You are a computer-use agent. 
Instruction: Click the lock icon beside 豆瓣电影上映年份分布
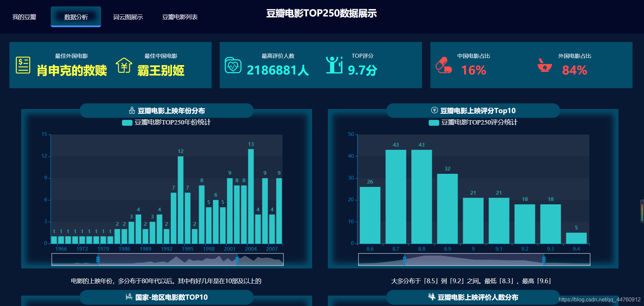(x=132, y=110)
